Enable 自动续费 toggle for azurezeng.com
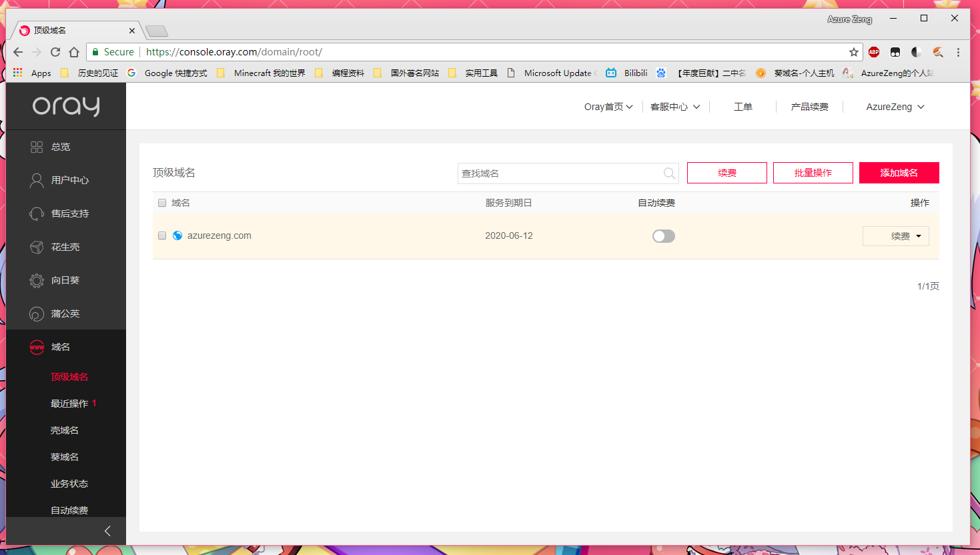980x555 pixels. (x=664, y=236)
